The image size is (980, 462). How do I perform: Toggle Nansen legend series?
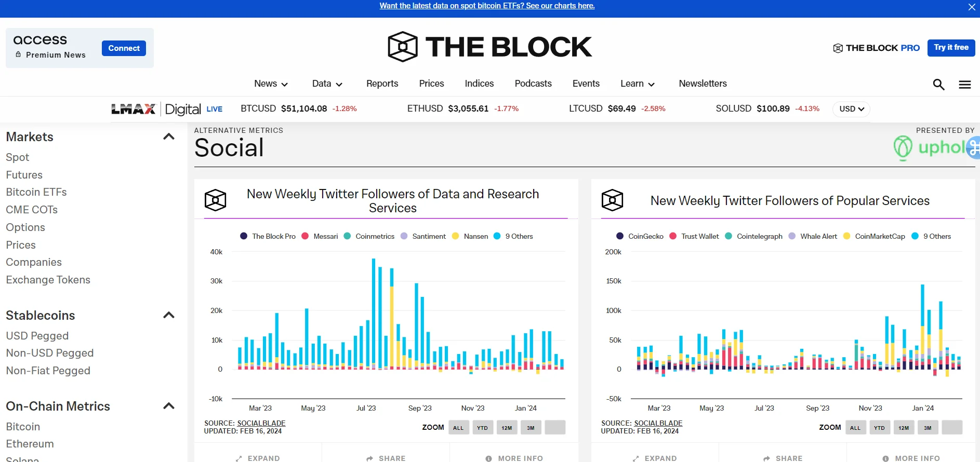(470, 236)
